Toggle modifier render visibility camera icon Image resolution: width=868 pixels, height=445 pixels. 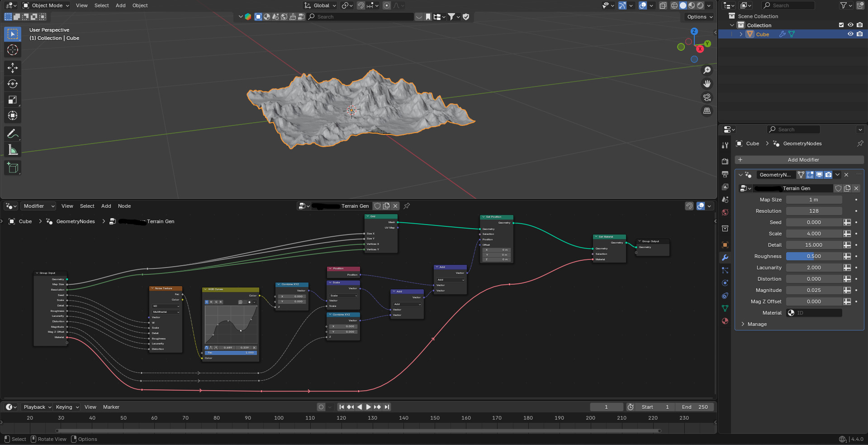(x=828, y=175)
